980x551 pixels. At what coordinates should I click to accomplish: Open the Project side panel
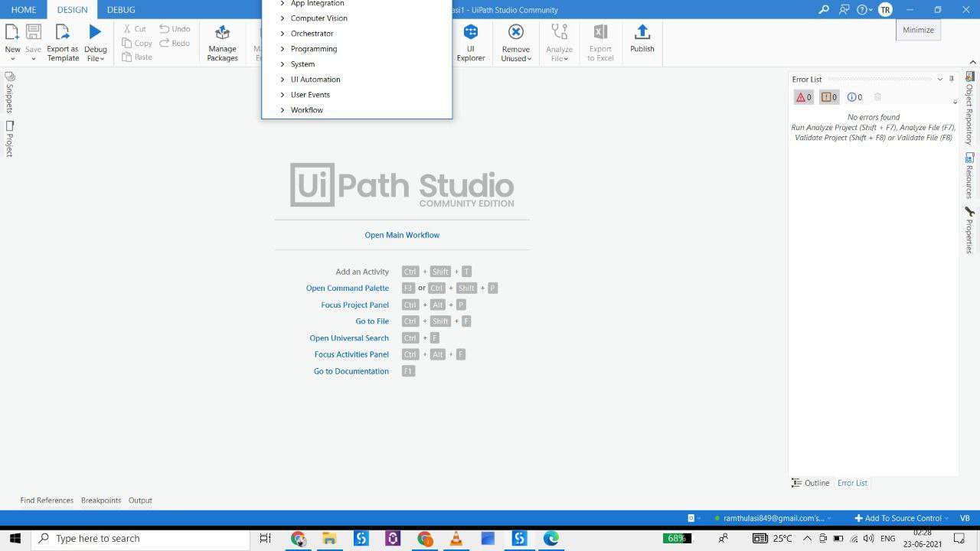9,139
